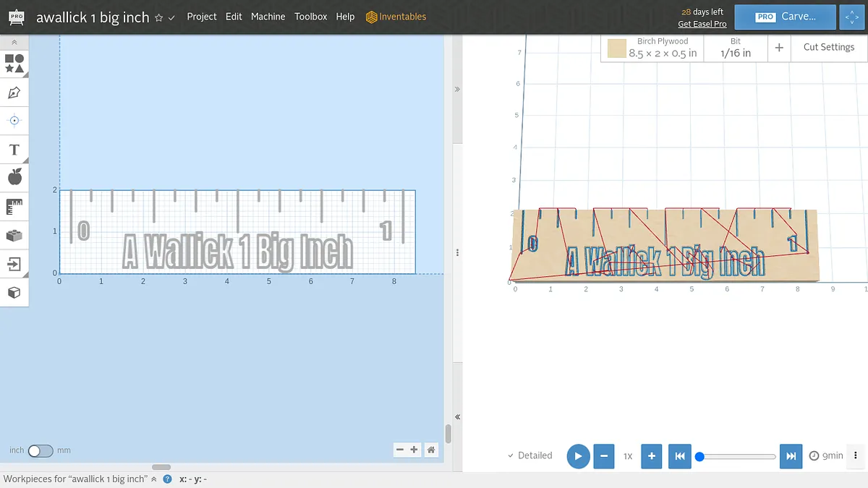
Task: Star the awallick 1 big inch project
Action: (158, 17)
